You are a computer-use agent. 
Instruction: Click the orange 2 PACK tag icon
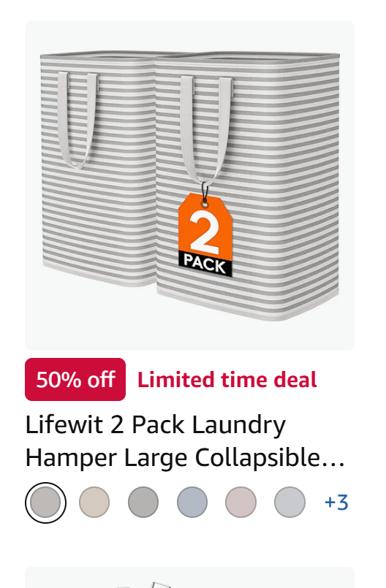pos(205,235)
